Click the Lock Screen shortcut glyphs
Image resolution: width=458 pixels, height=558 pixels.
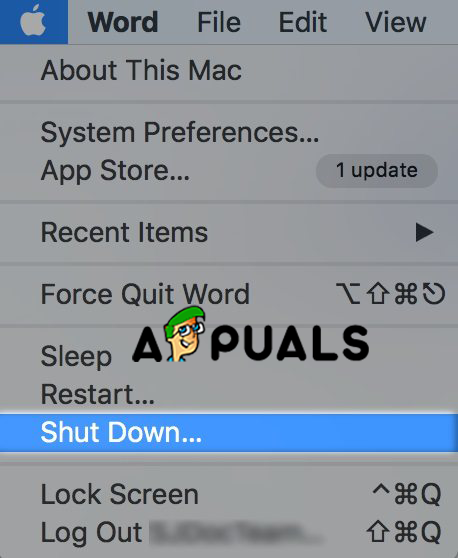407,494
